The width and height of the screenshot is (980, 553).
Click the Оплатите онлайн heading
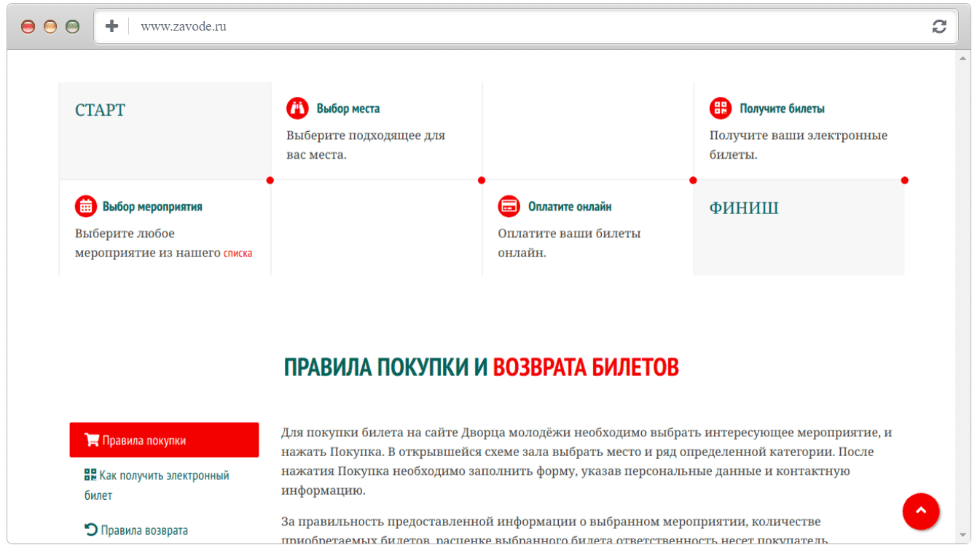570,207
